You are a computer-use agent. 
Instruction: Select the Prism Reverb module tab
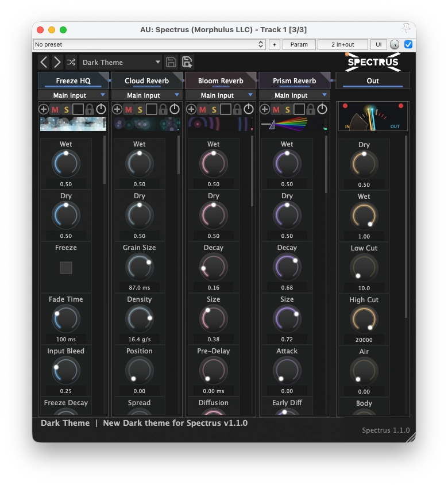(294, 80)
